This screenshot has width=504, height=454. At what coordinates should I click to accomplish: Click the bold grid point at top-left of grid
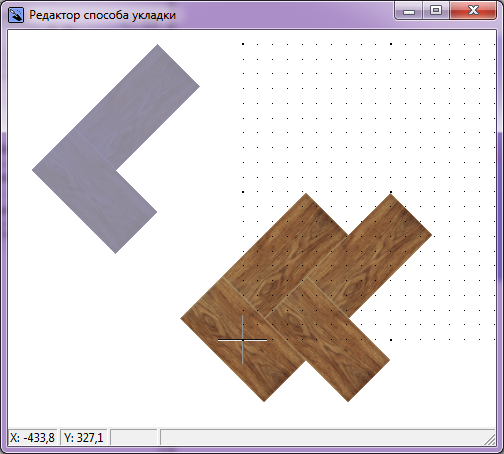243,44
